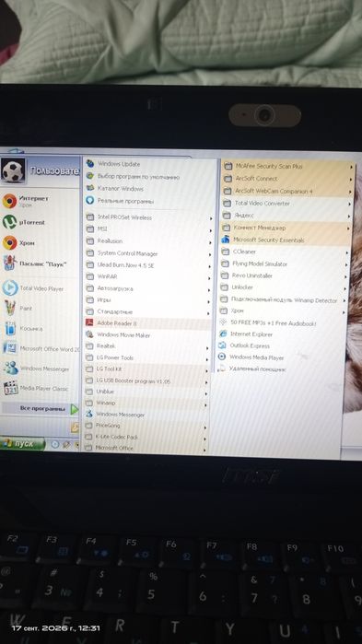
Task: Open Каталог Windows entry
Action: [x=150, y=189]
